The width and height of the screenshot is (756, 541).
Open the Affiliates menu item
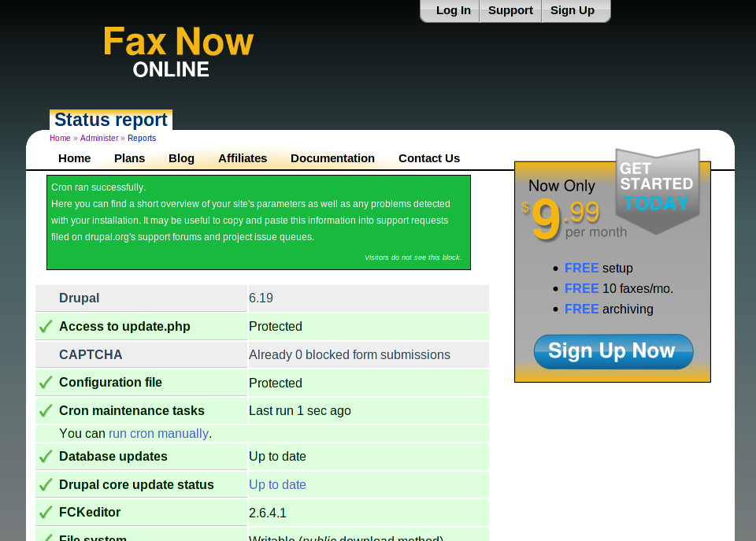pyautogui.click(x=243, y=158)
